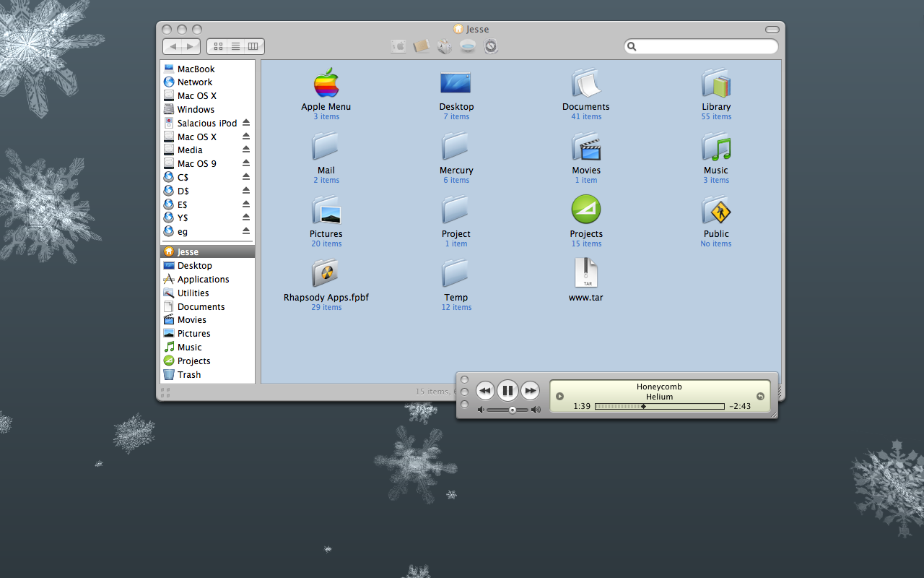The height and width of the screenshot is (578, 924).
Task: Eject the Y$ network share
Action: pos(245,217)
